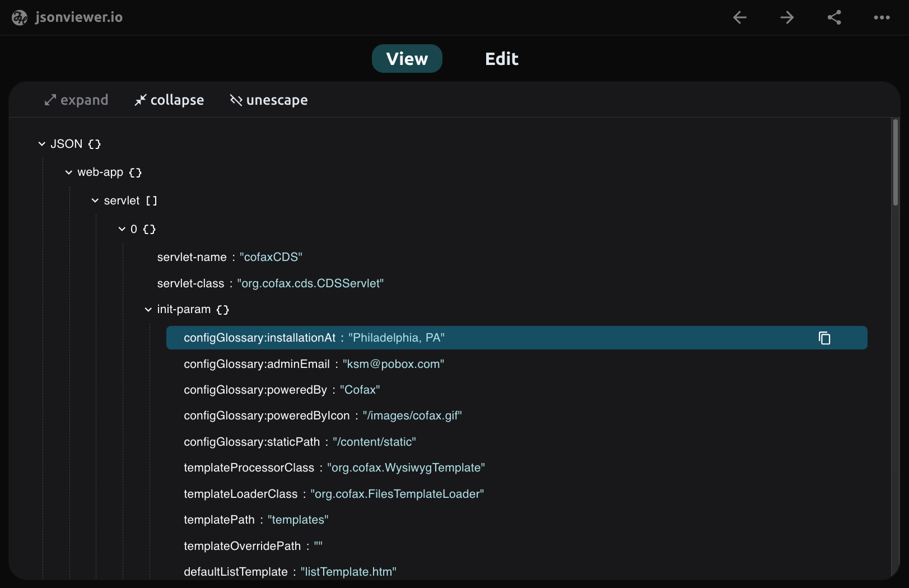Screen dimensions: 909x588
Task: Select the JSON root label
Action: (x=66, y=144)
